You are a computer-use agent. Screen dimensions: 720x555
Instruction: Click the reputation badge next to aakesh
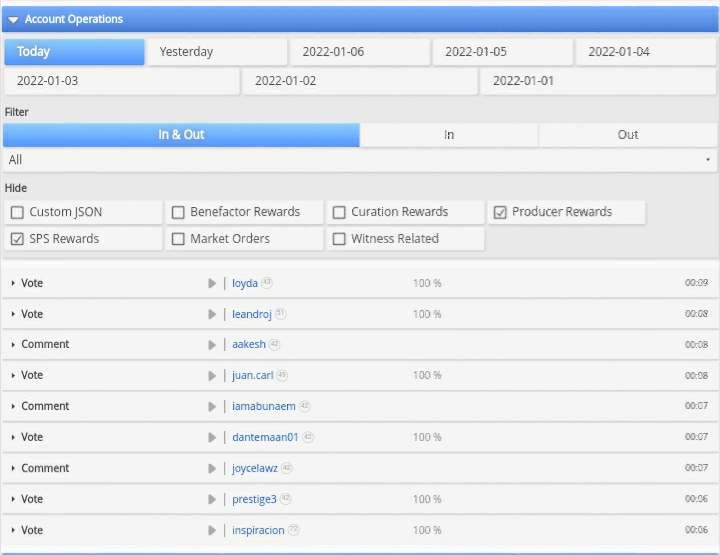[x=275, y=343]
